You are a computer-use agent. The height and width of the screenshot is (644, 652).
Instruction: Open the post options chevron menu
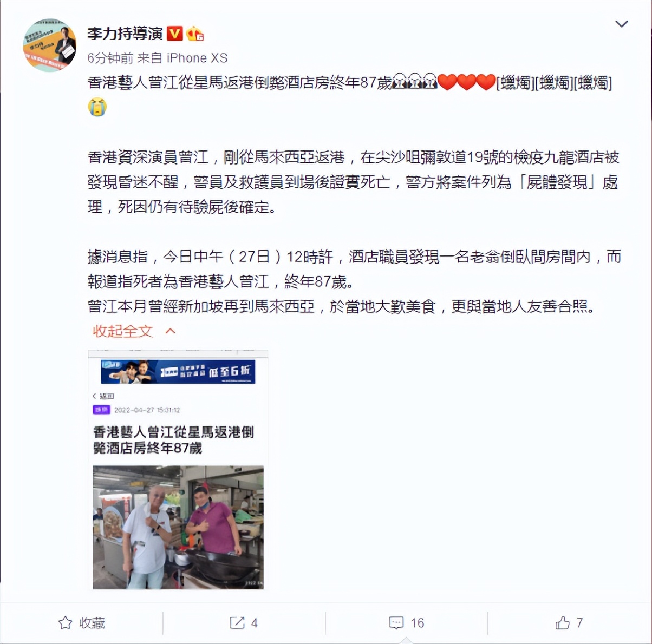click(x=622, y=24)
